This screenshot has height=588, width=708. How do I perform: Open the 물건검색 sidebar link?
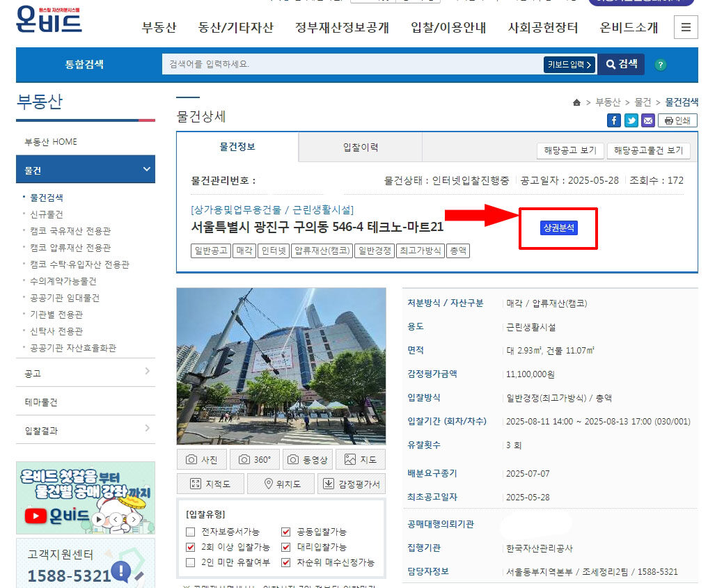(x=47, y=197)
